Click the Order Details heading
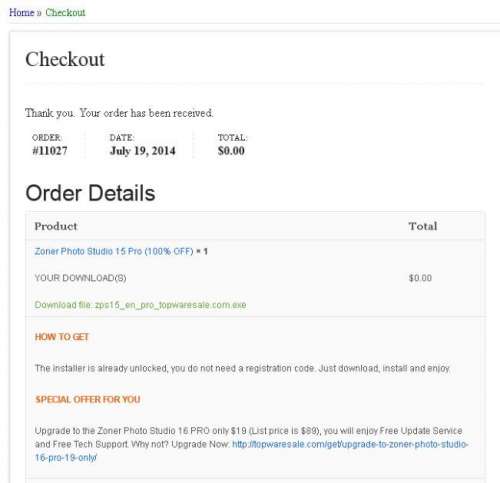The height and width of the screenshot is (483, 500). click(x=90, y=193)
